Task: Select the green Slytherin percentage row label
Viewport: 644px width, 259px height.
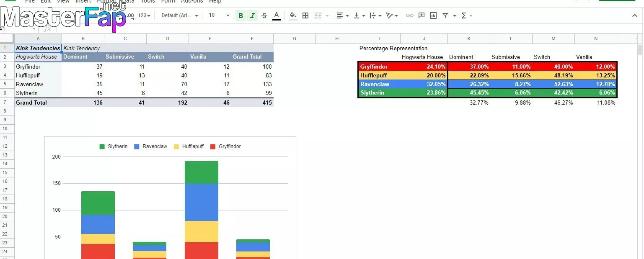Action: pyautogui.click(x=379, y=92)
